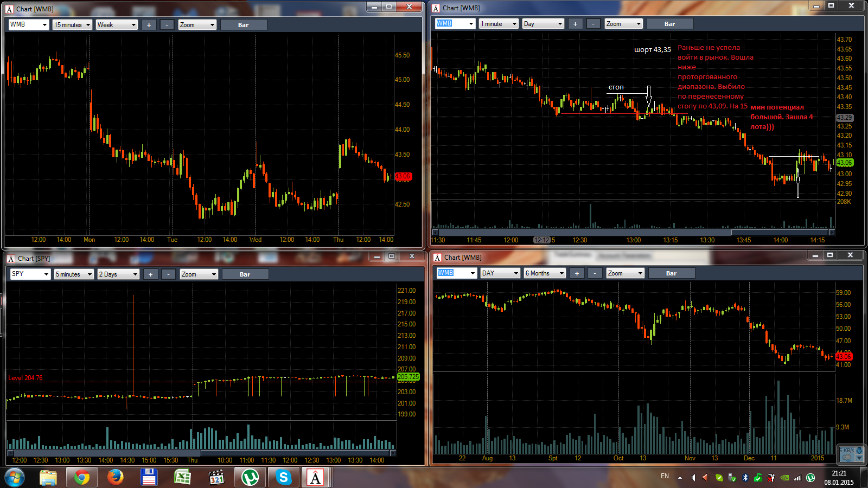
Task: Click plus button on 1 minute WMB chart
Action: 576,24
